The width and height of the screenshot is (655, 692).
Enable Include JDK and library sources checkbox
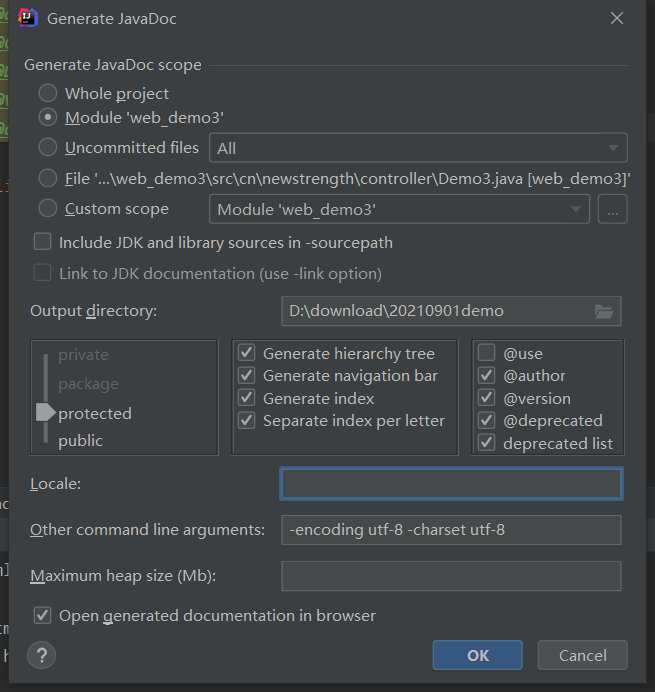coord(42,242)
